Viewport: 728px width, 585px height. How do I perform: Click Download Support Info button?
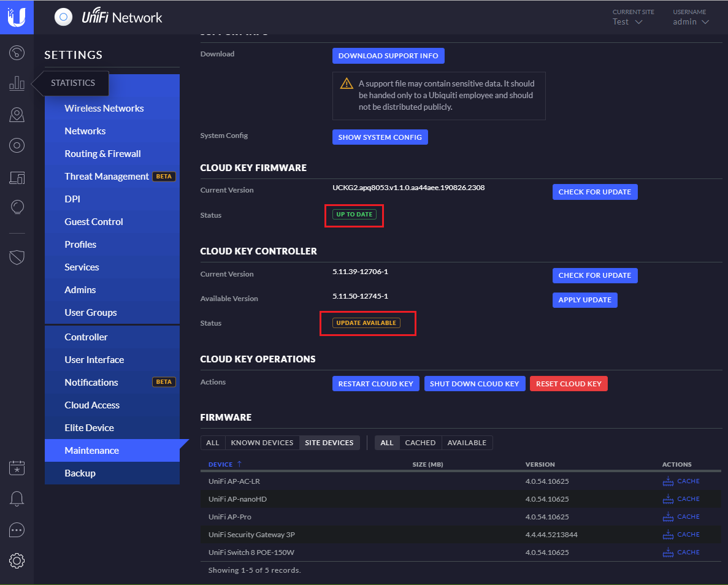click(388, 56)
